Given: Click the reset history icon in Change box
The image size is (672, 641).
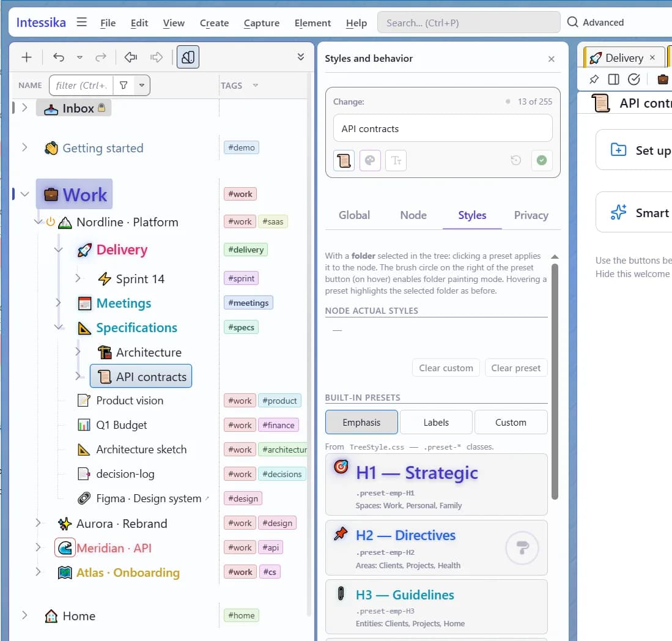Looking at the screenshot, I should point(516,160).
